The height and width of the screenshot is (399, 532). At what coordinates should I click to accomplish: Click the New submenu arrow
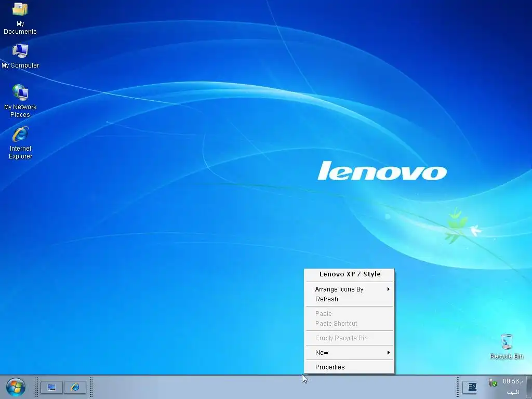pyautogui.click(x=389, y=353)
